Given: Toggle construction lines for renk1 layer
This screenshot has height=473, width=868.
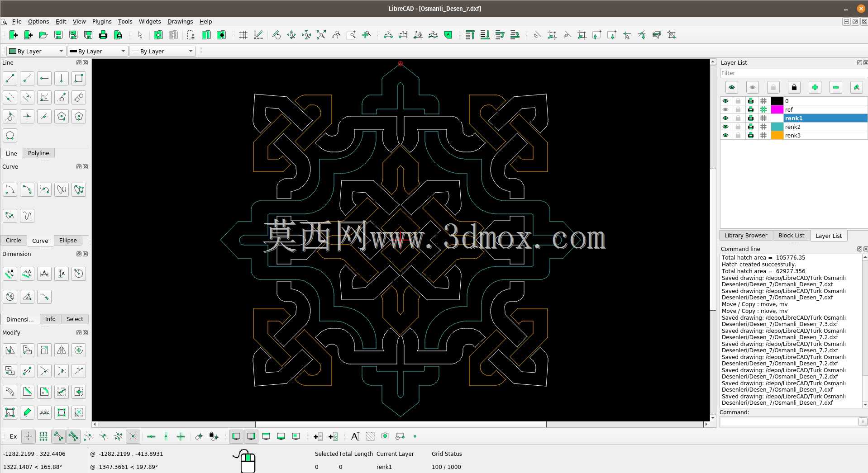Looking at the screenshot, I should [763, 118].
